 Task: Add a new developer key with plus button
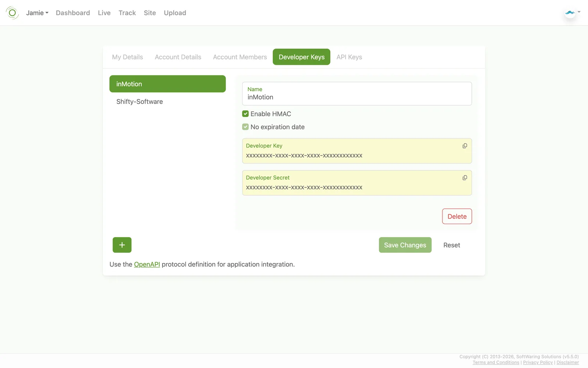point(122,245)
